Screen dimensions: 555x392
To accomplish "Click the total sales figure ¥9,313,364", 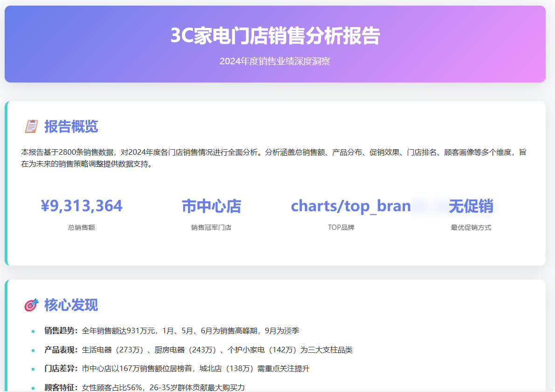I will [82, 206].
